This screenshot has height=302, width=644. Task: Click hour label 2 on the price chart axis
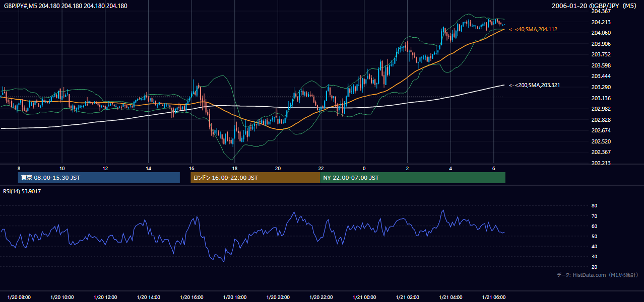coord(407,168)
